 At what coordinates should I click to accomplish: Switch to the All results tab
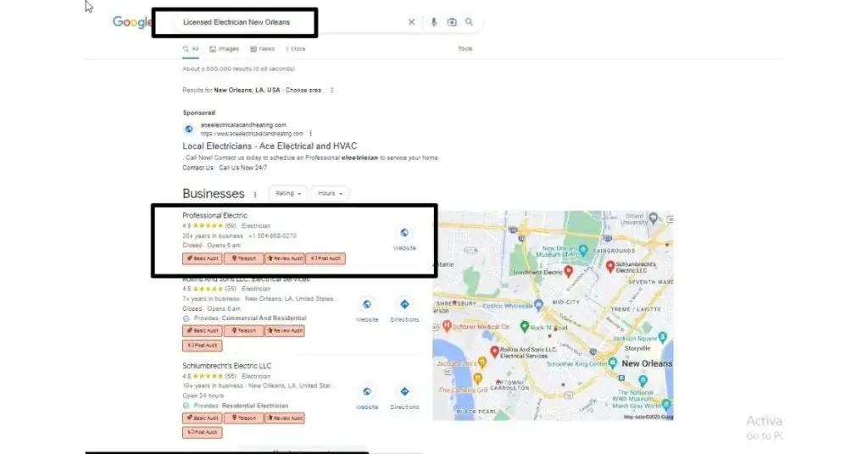click(191, 49)
